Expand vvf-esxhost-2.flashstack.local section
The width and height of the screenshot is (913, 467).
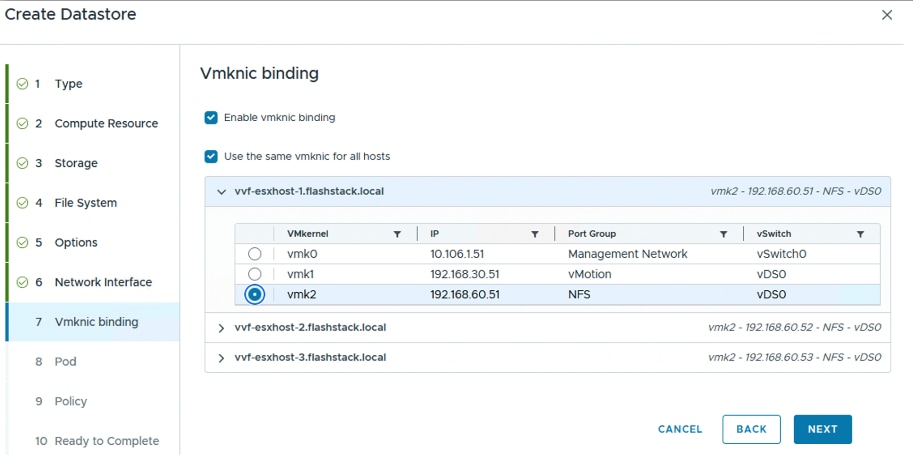[221, 328]
